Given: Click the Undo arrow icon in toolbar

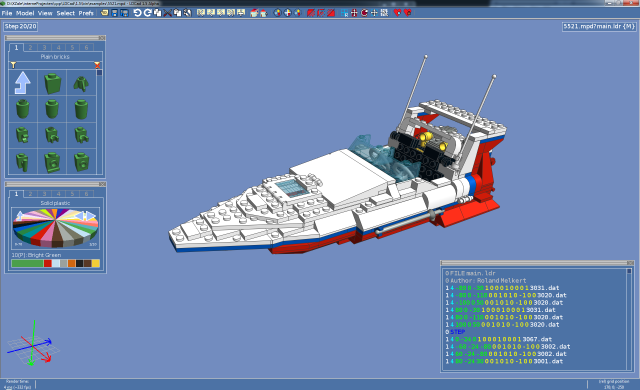Looking at the screenshot, I should pyautogui.click(x=137, y=13).
